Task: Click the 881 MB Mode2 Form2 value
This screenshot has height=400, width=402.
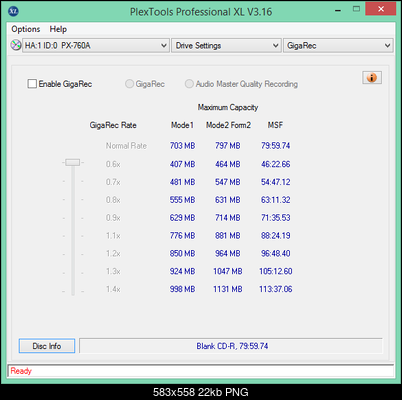Action: click(x=228, y=236)
